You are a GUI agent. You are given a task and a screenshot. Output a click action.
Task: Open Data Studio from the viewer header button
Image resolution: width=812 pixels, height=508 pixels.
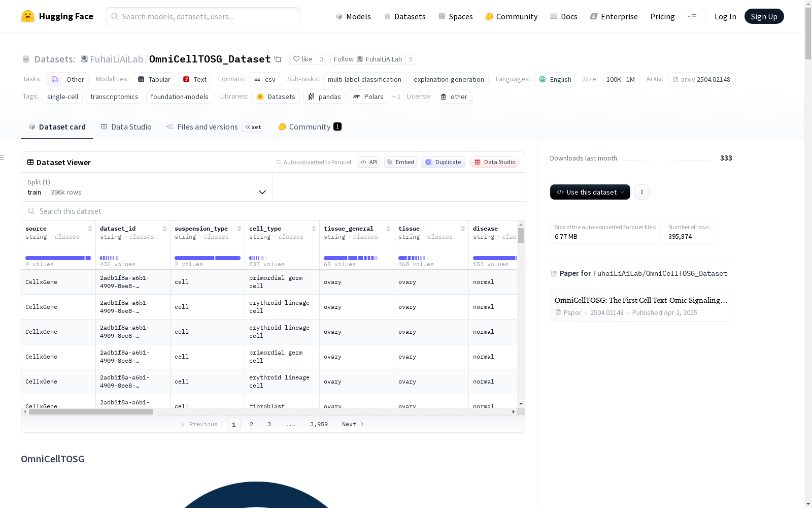pyautogui.click(x=495, y=162)
